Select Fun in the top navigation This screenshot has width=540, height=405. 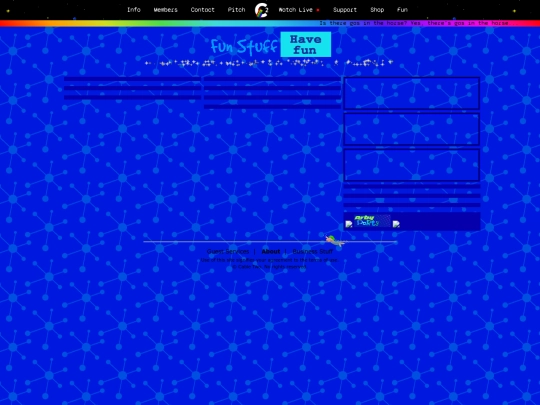402,10
